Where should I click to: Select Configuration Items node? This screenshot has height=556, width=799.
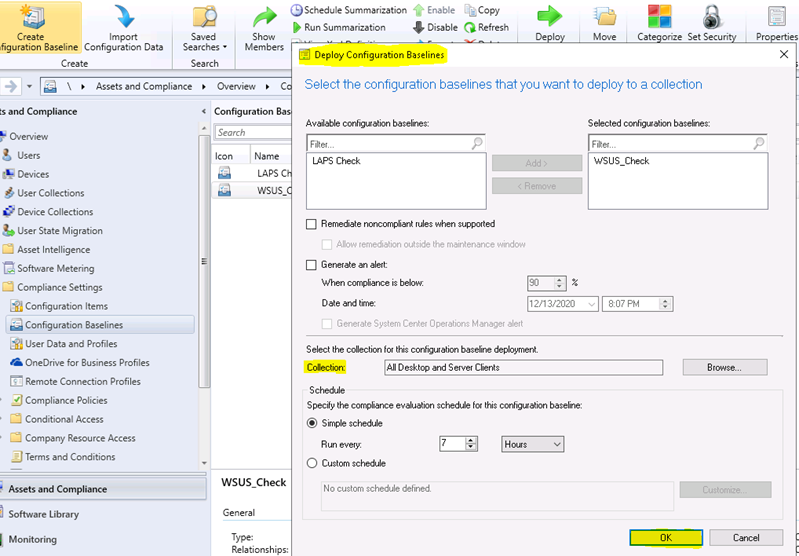tap(66, 306)
